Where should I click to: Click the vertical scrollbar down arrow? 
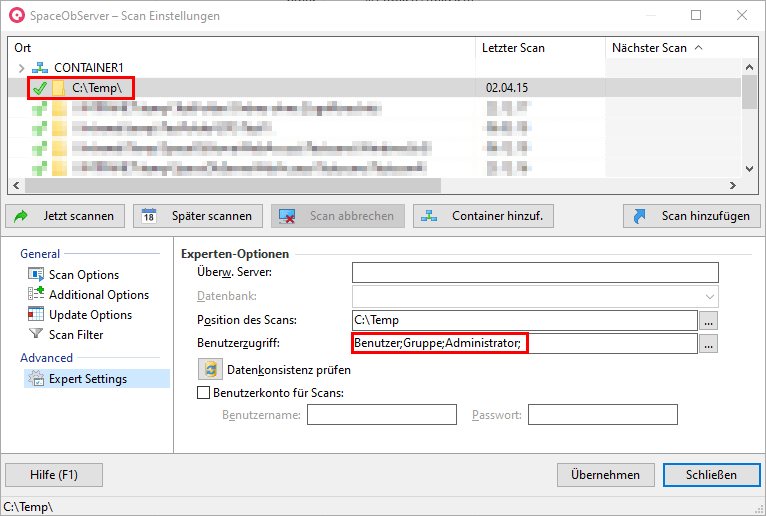point(749,169)
